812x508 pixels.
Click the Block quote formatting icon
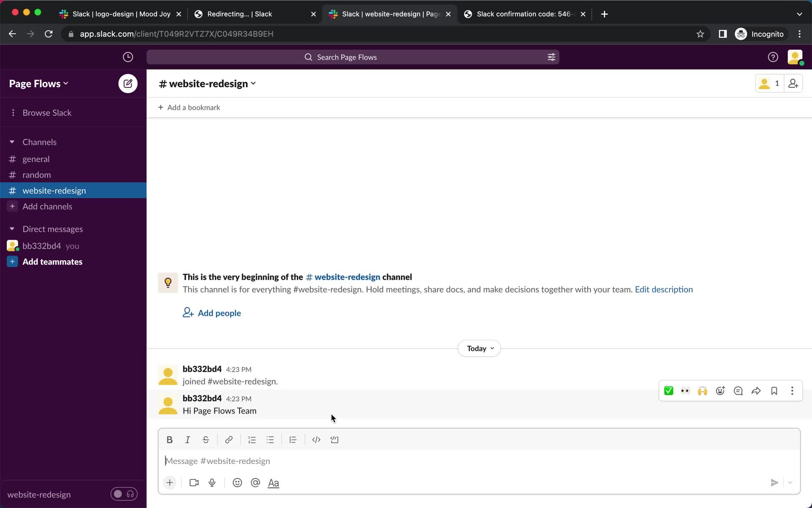293,439
